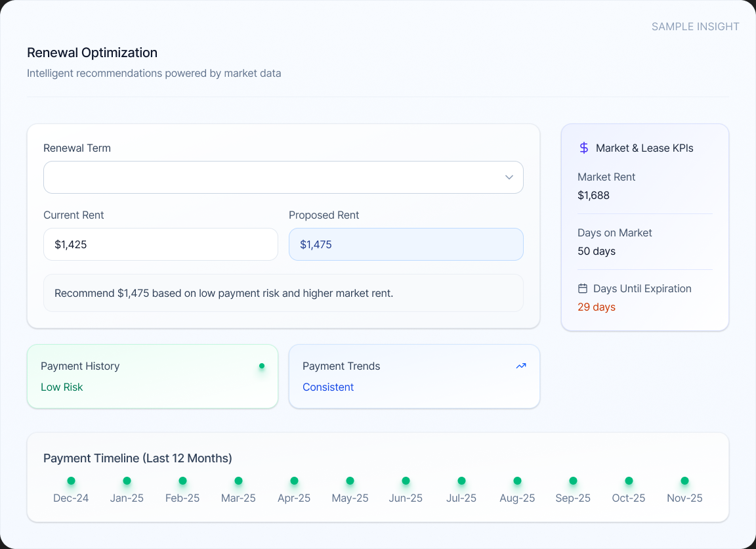The image size is (756, 549).
Task: Open the Renewal Term dropdown
Action: pos(283,177)
